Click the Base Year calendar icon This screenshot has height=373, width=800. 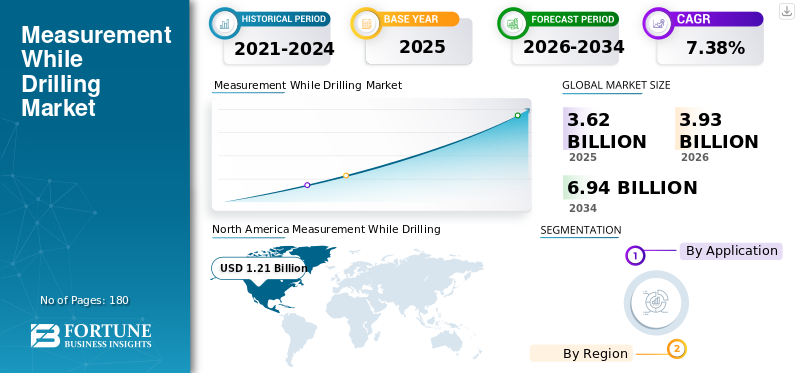pyautogui.click(x=366, y=23)
